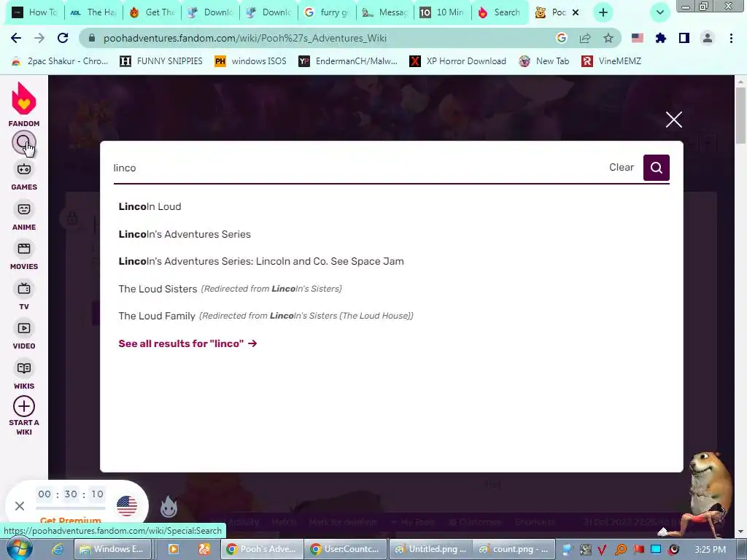This screenshot has height=560, width=747.
Task: Go forward in browser history
Action: click(x=39, y=38)
